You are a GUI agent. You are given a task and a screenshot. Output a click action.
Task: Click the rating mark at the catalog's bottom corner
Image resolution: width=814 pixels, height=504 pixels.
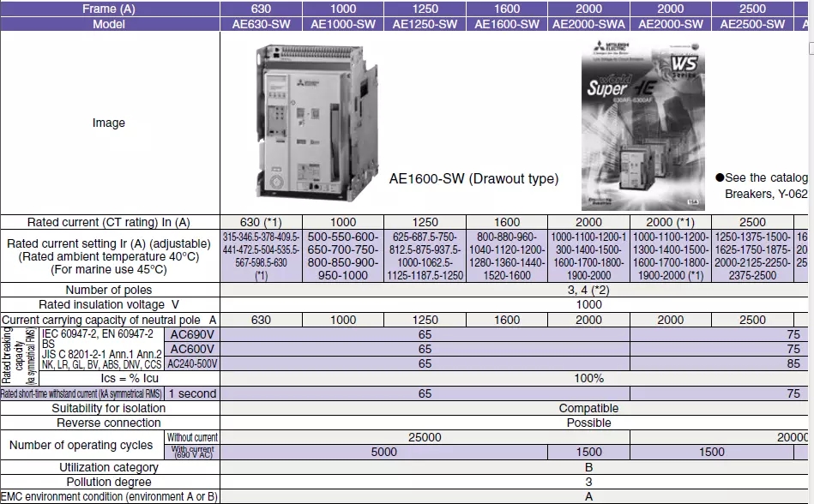691,200
